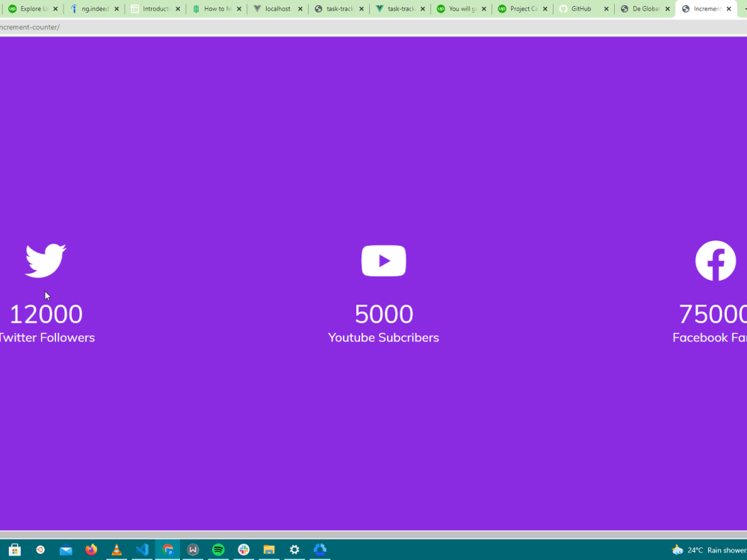This screenshot has width=747, height=560.
Task: Close the Introduction tab
Action: (178, 8)
